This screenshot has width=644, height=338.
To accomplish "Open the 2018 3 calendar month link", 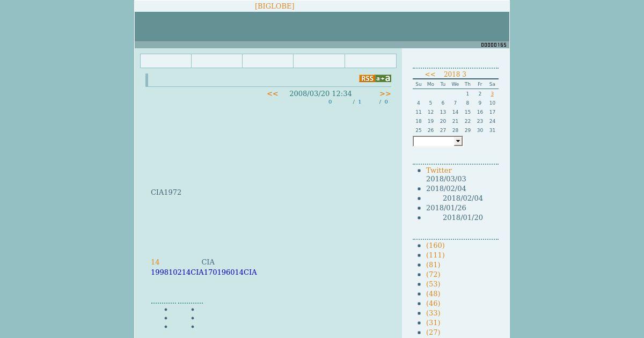I will [455, 75].
